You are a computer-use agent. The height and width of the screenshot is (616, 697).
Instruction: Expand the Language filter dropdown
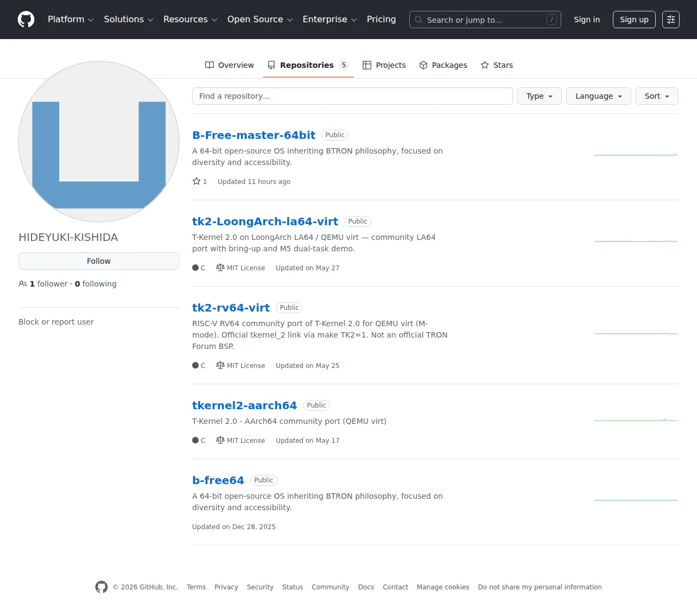599,96
